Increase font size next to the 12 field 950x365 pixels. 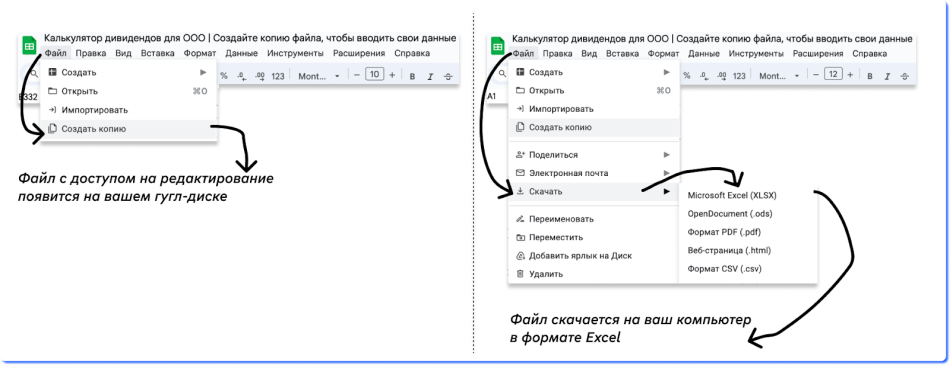[850, 75]
